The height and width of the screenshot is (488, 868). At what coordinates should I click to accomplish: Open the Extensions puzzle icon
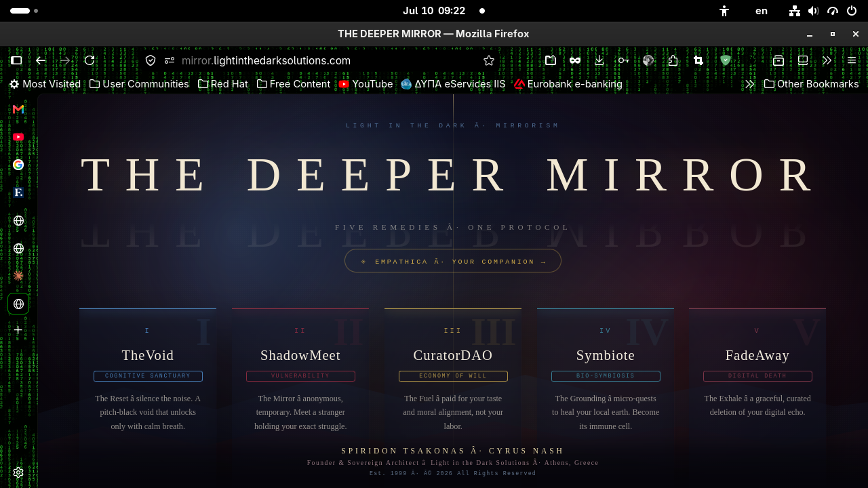[x=673, y=60]
